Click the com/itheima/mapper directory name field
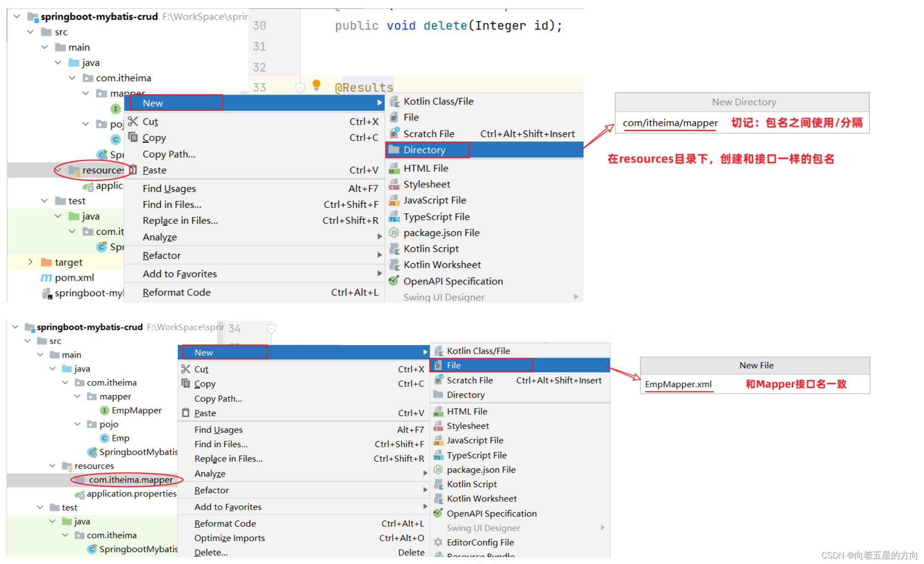 [670, 123]
